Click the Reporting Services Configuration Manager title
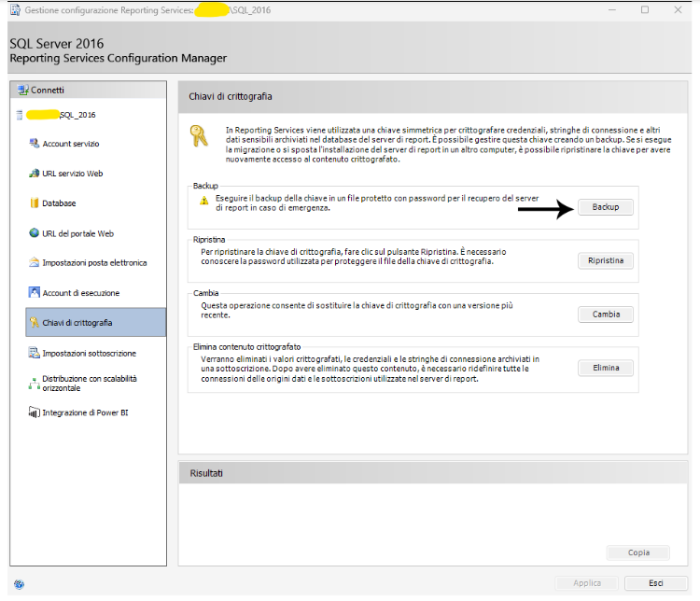The height and width of the screenshot is (601, 700). click(x=119, y=59)
